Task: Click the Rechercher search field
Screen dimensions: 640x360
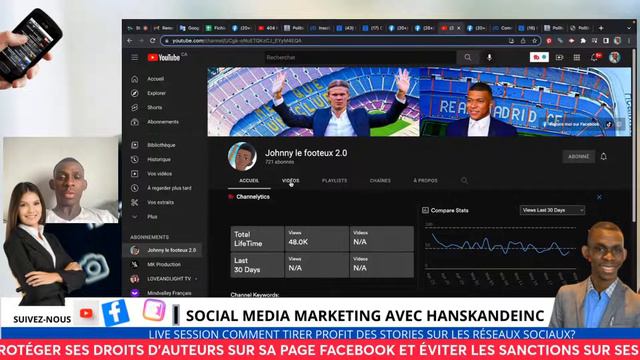Action: (x=360, y=58)
